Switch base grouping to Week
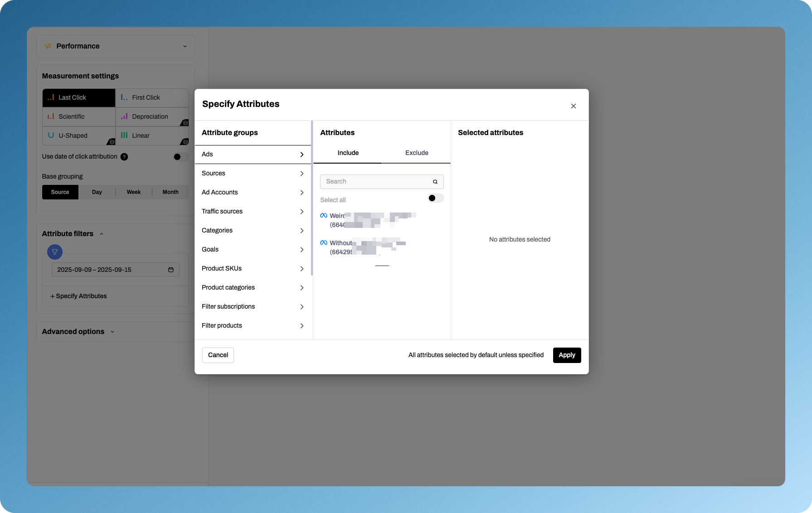The image size is (812, 513). pyautogui.click(x=133, y=192)
